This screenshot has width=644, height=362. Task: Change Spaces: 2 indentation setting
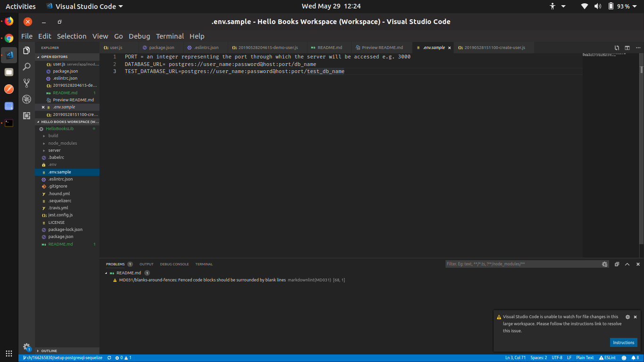pyautogui.click(x=538, y=358)
